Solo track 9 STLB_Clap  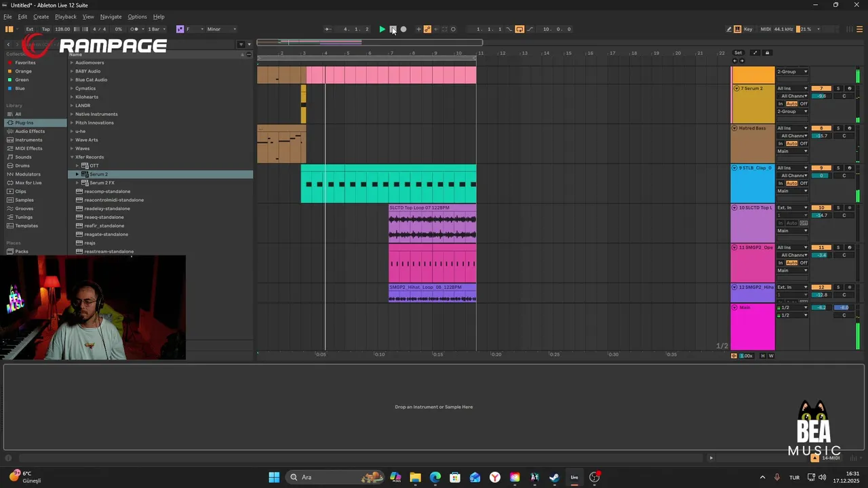click(837, 168)
